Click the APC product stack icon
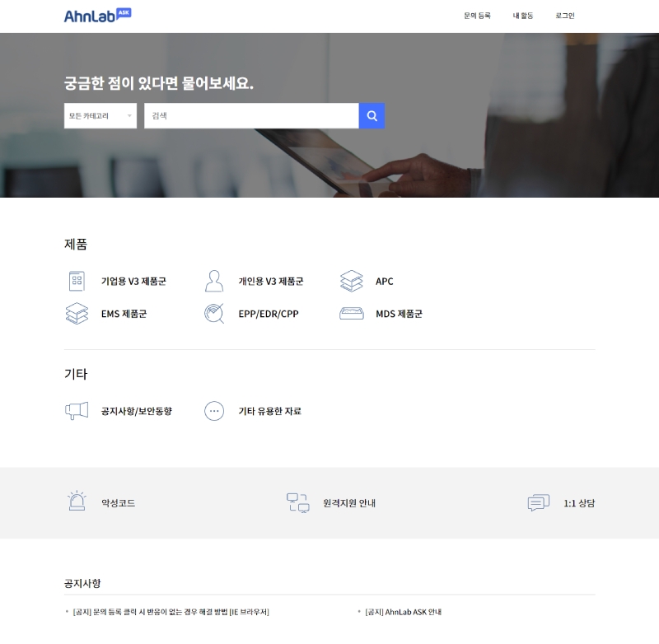Screen dimensions: 659x644 pyautogui.click(x=352, y=281)
